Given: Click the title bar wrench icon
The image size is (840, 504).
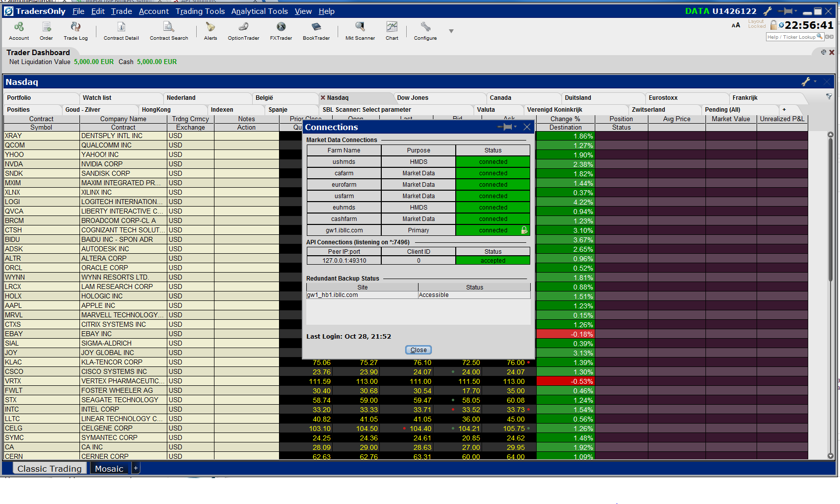Looking at the screenshot, I should 768,11.
